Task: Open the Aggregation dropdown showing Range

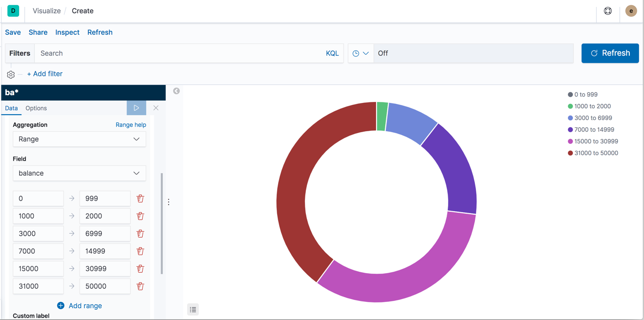Action: point(79,139)
